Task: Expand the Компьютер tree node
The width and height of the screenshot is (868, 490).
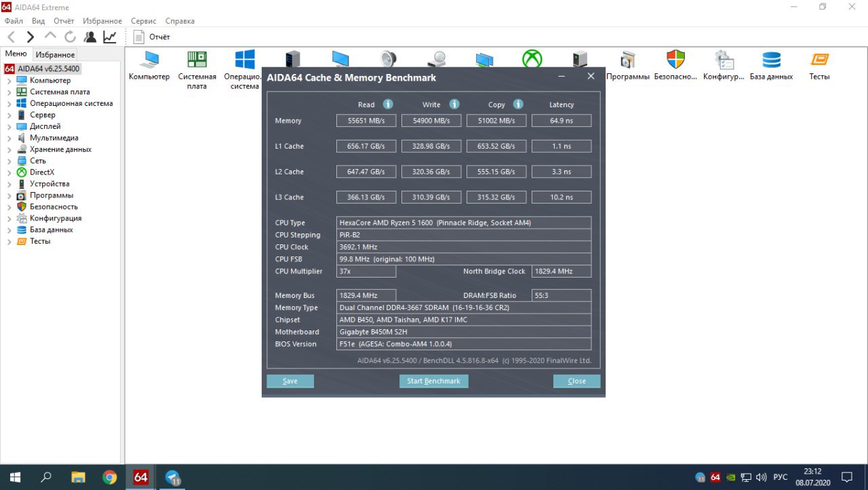Action: click(9, 81)
